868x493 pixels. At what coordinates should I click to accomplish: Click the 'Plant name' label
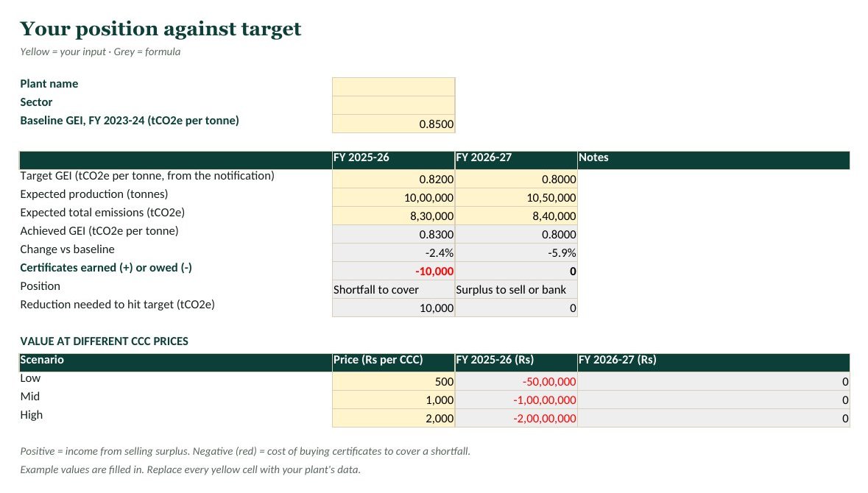[49, 84]
